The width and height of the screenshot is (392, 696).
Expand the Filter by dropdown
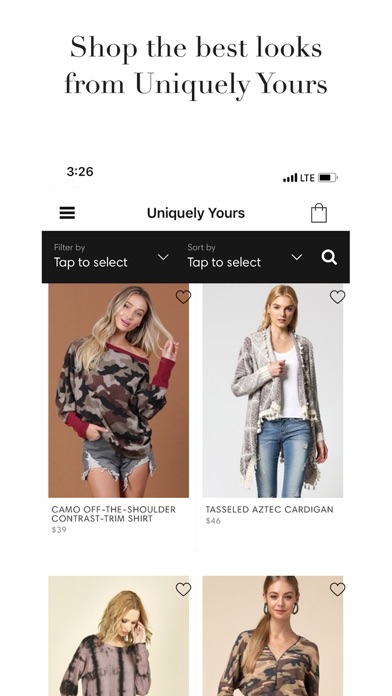click(x=111, y=257)
